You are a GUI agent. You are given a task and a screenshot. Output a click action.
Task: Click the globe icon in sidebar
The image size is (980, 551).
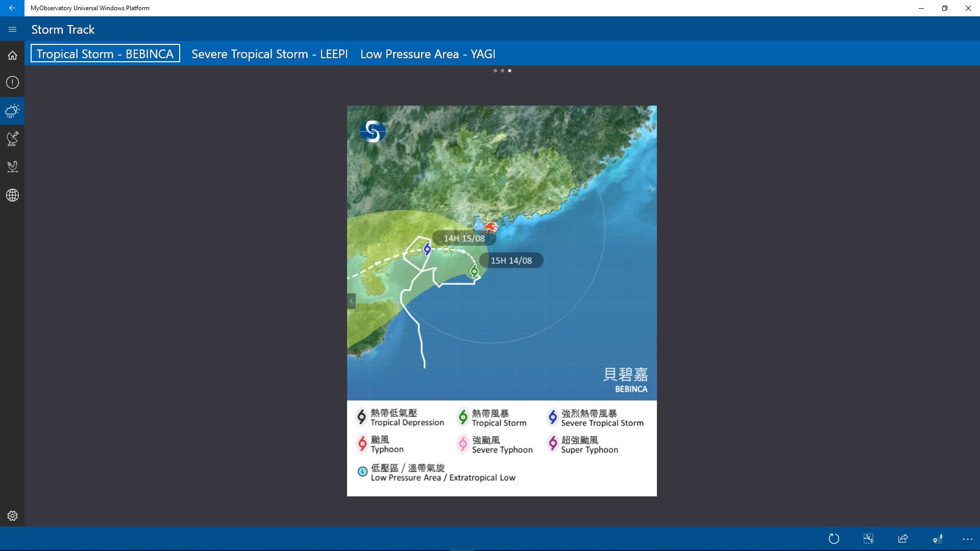click(x=12, y=195)
